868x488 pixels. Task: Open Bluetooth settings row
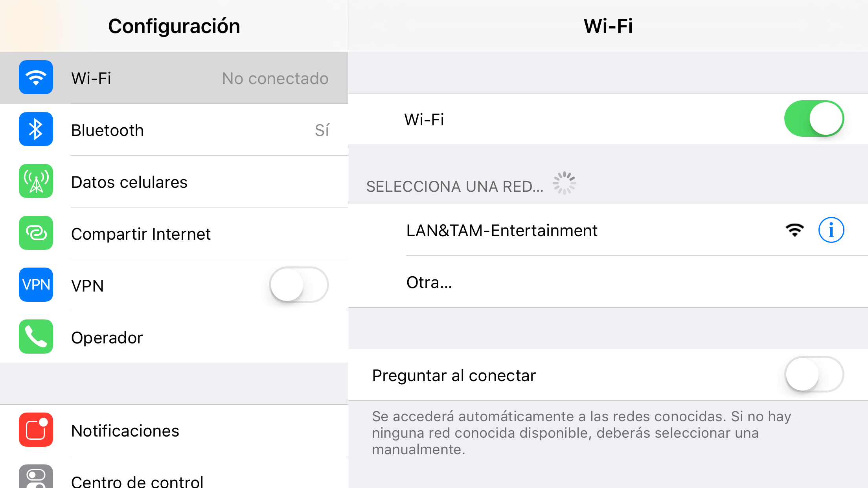pos(174,130)
